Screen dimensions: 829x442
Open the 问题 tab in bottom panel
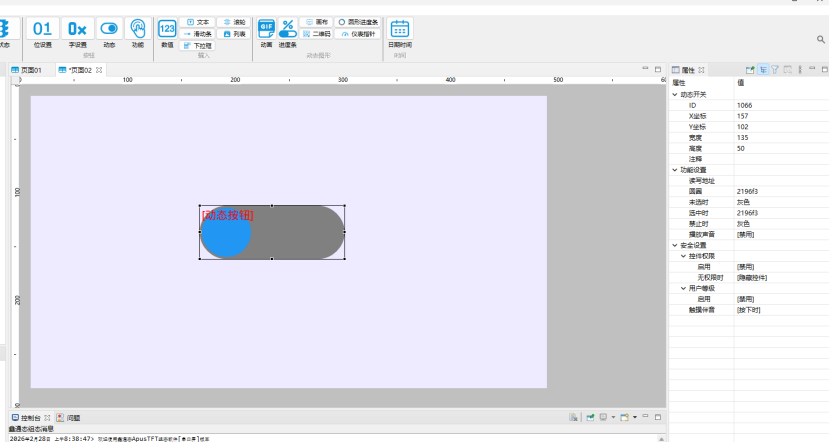[x=72, y=417]
